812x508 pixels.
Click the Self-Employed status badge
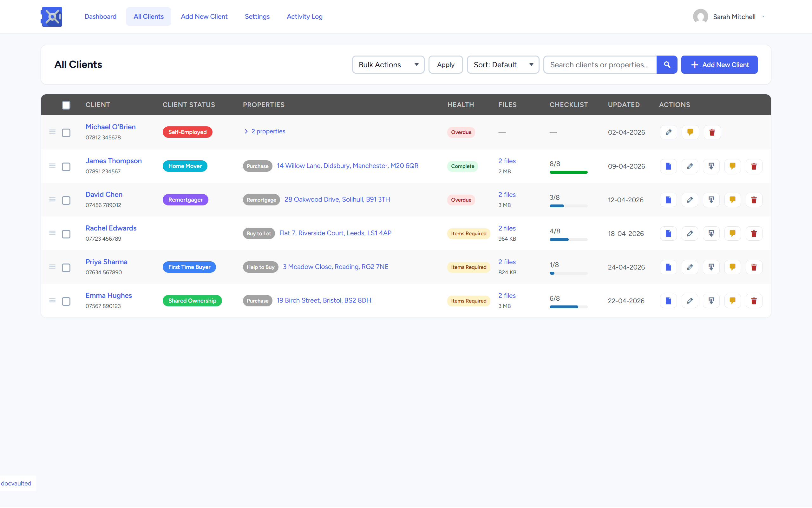187,132
